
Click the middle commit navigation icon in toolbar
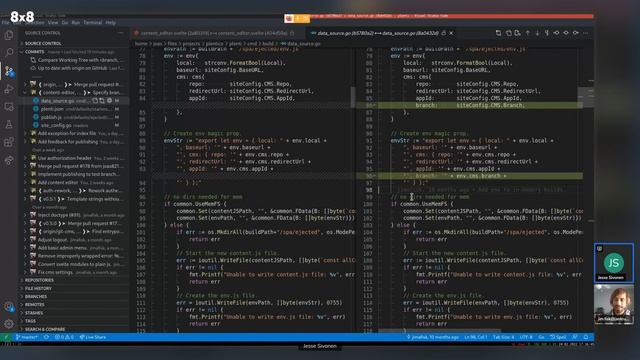[566, 33]
